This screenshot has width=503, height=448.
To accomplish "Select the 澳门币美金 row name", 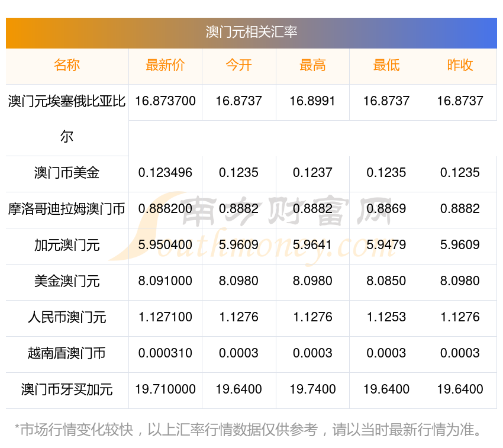I will click(x=67, y=173).
